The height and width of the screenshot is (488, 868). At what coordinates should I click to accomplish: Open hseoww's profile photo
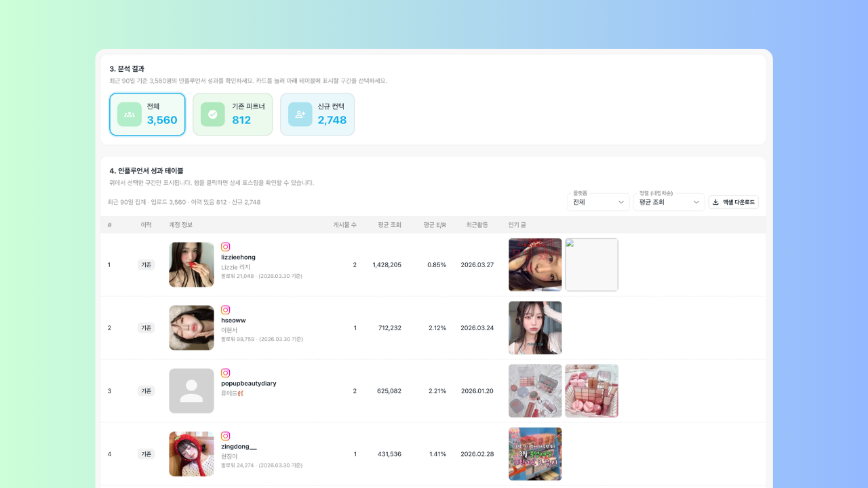191,327
